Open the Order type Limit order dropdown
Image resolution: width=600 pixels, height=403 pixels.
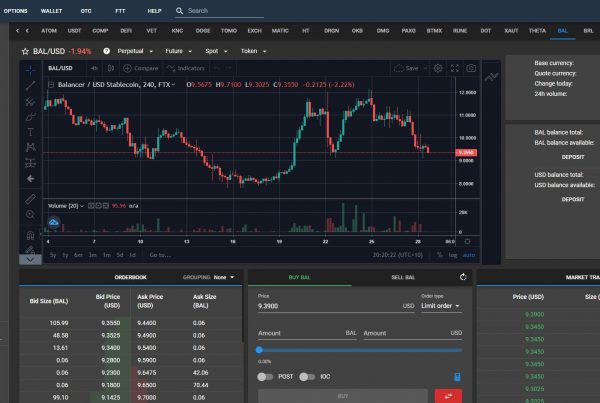[x=443, y=307]
